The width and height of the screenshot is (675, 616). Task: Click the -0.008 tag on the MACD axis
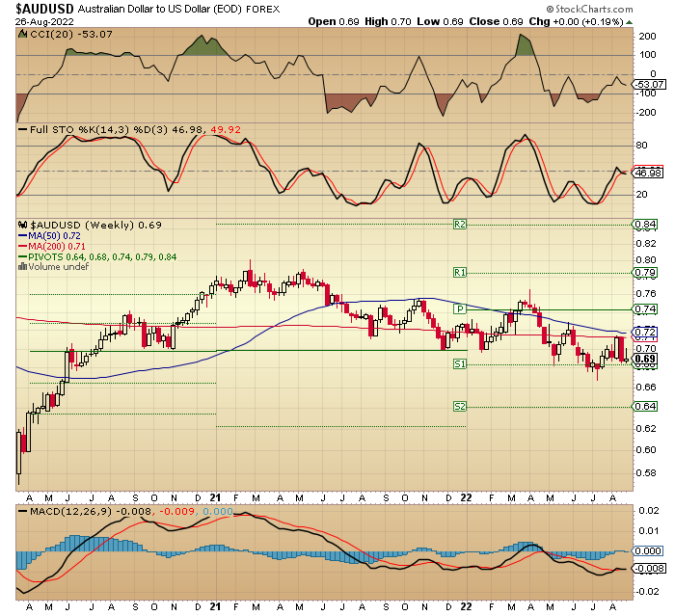(648, 568)
